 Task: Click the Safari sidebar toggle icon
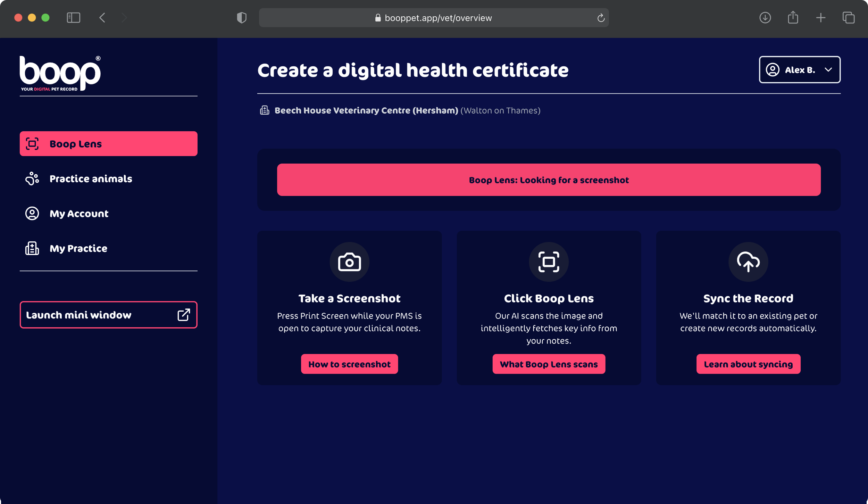73,18
